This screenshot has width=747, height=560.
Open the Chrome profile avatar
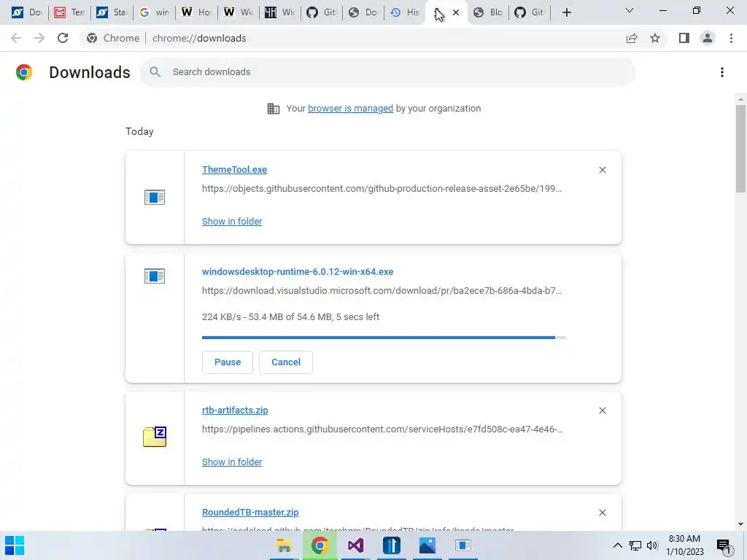click(x=708, y=38)
